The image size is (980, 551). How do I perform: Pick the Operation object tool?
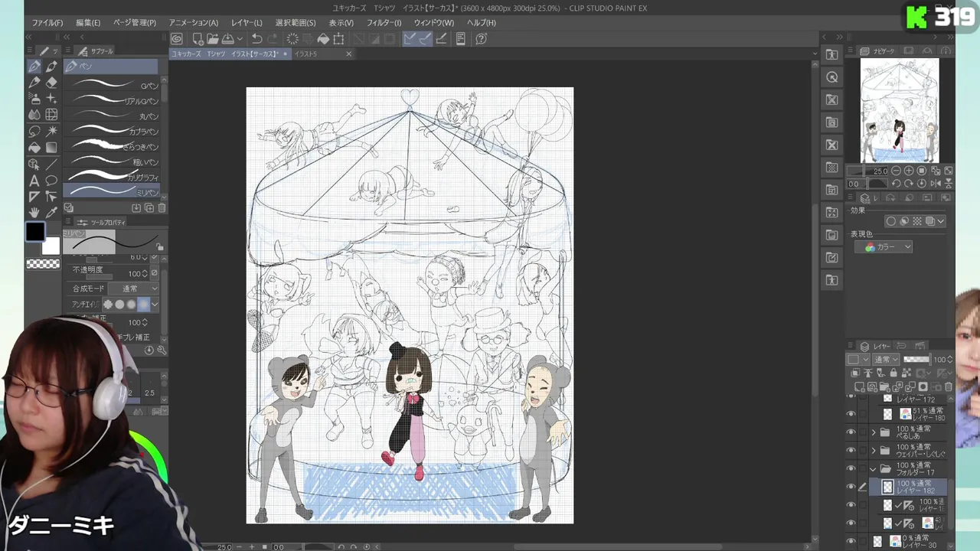click(34, 164)
